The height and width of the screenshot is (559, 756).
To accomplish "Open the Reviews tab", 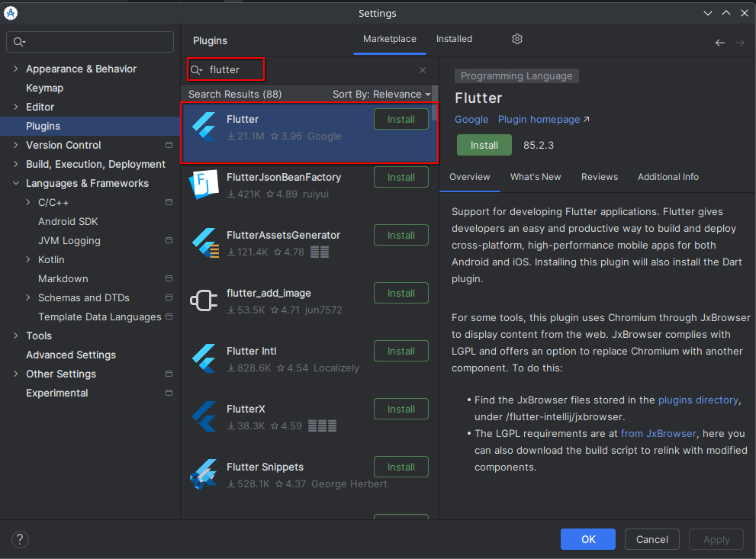I will [600, 177].
